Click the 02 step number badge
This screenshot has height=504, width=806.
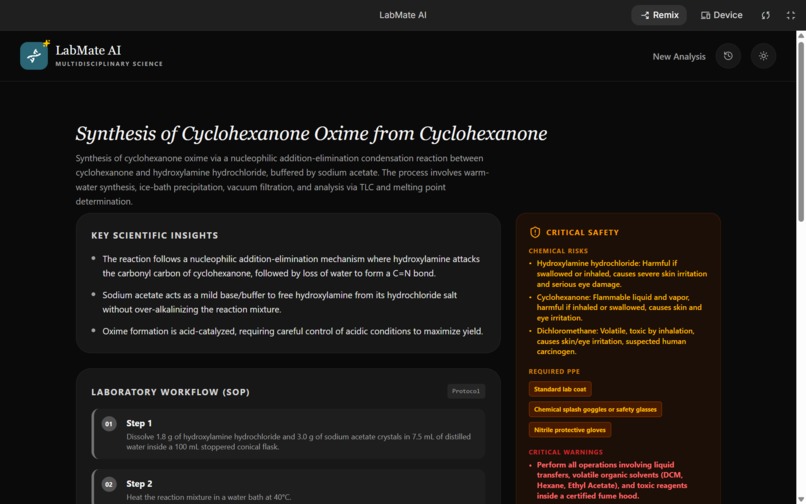point(108,484)
